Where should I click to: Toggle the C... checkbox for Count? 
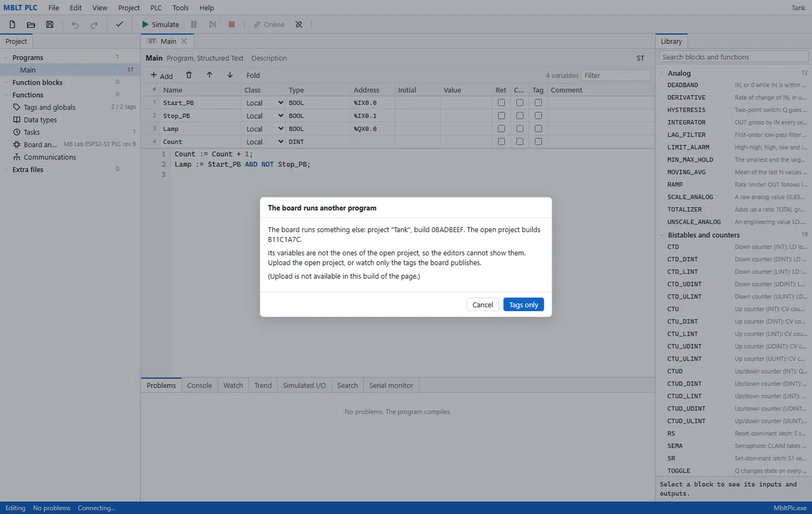(520, 142)
